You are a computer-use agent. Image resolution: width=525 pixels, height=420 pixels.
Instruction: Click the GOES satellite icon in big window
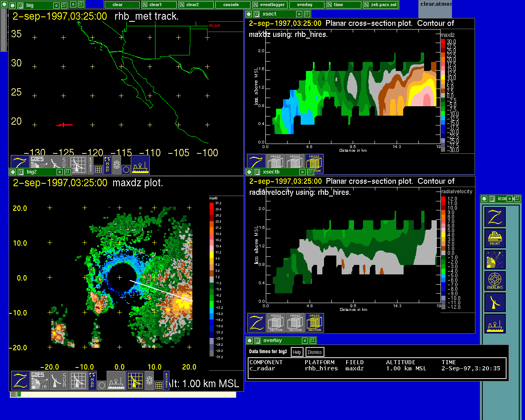[39, 164]
